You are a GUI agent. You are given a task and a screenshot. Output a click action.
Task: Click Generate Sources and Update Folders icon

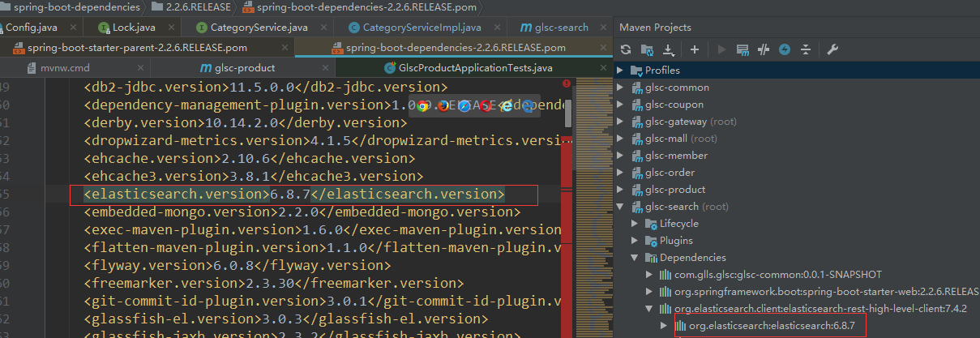[647, 49]
